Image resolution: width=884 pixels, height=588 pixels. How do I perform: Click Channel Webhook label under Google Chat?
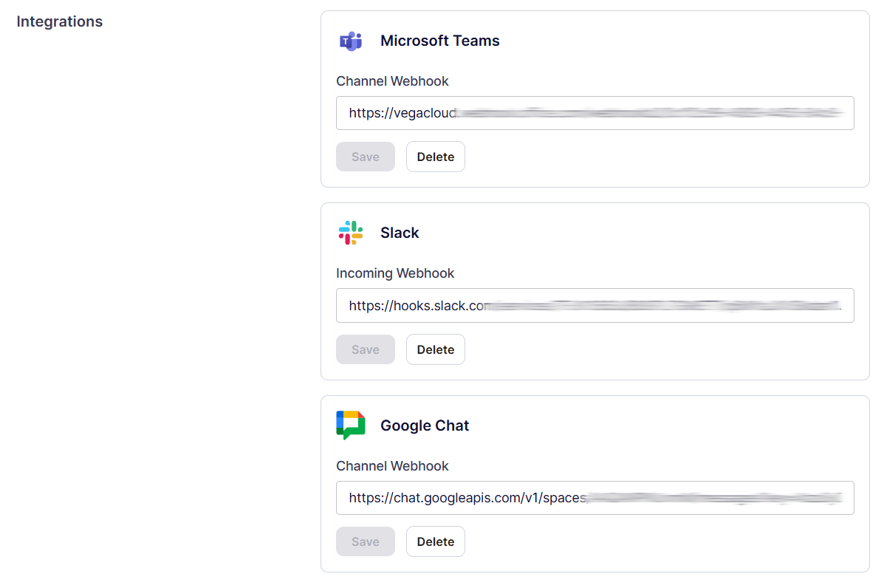click(x=392, y=466)
